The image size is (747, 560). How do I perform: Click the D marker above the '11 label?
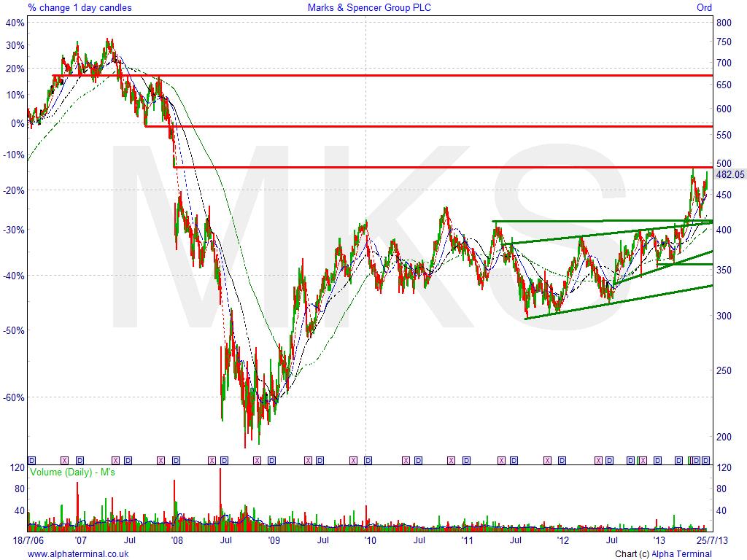[465, 460]
